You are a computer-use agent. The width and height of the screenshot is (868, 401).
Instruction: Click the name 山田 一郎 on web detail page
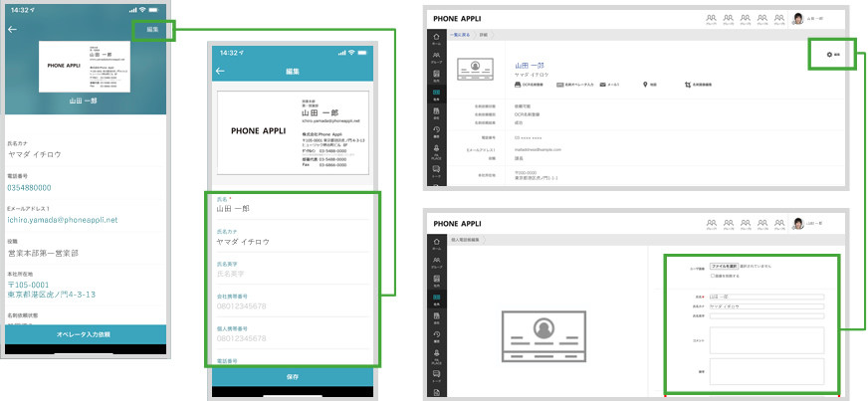tap(530, 66)
